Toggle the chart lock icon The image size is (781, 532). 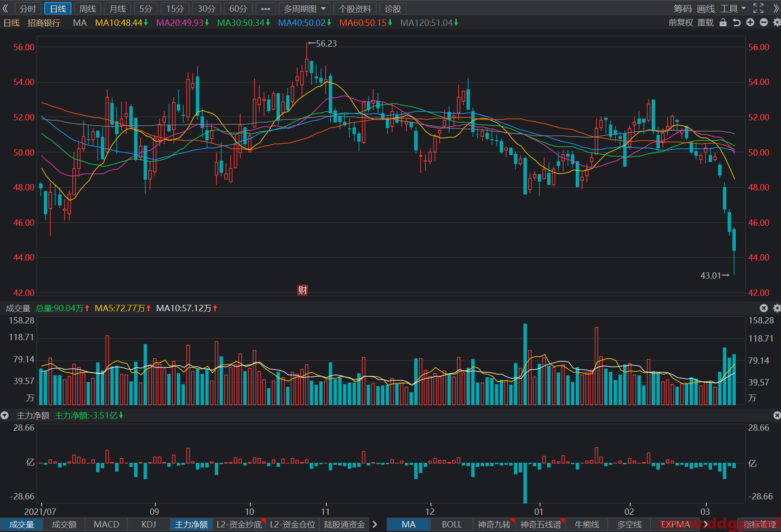pos(723,22)
